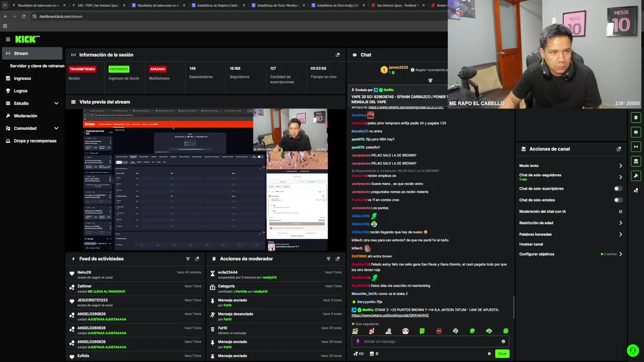Open Moderación in the sidebar
This screenshot has width=644, height=362.
point(25,116)
